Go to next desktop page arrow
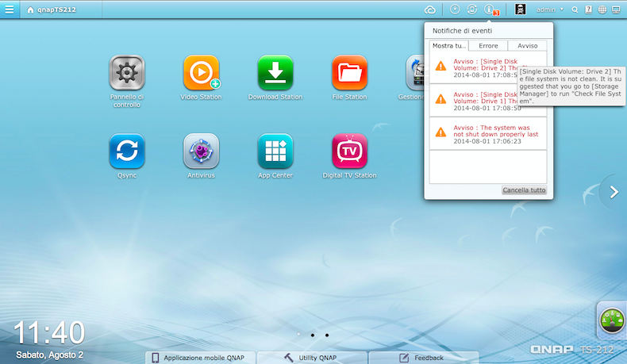 point(614,191)
